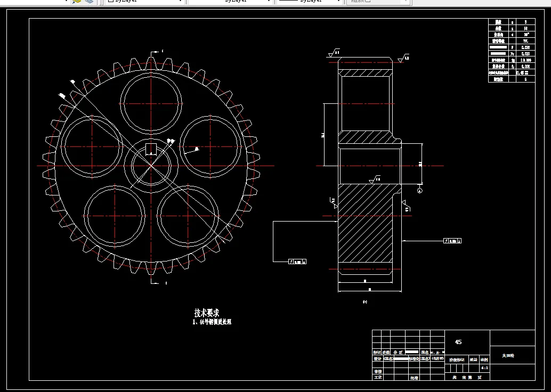Select the 技术要求 heading text
Image resolution: width=551 pixels, height=392 pixels.
(x=207, y=313)
